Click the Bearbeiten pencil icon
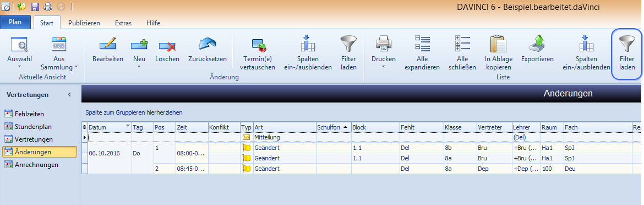The width and height of the screenshot is (644, 205). point(107,44)
